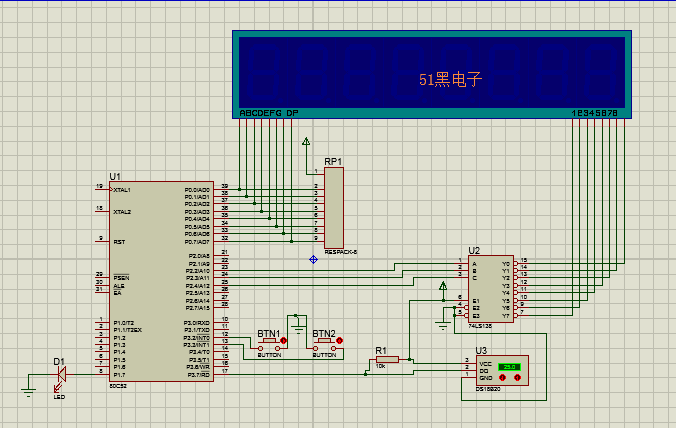Click the P3.7/RD pin label
Image resolution: width=676 pixels, height=428 pixels.
tap(199, 375)
